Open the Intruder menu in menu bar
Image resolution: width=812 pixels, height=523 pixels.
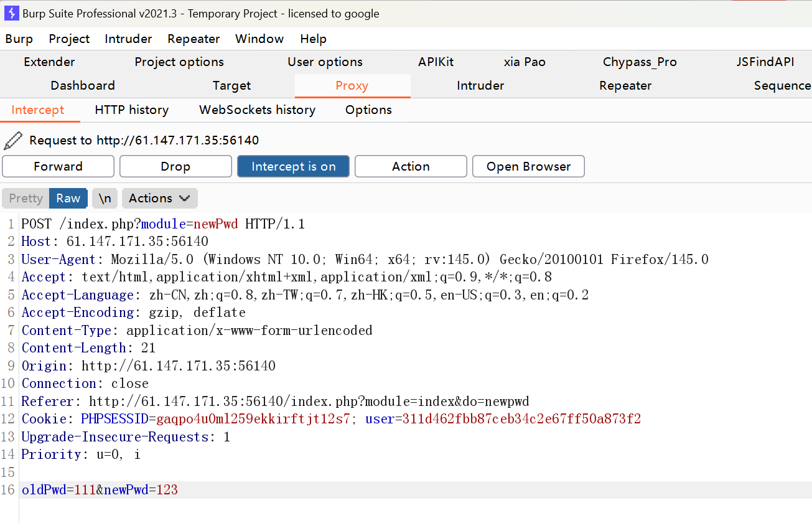point(128,39)
